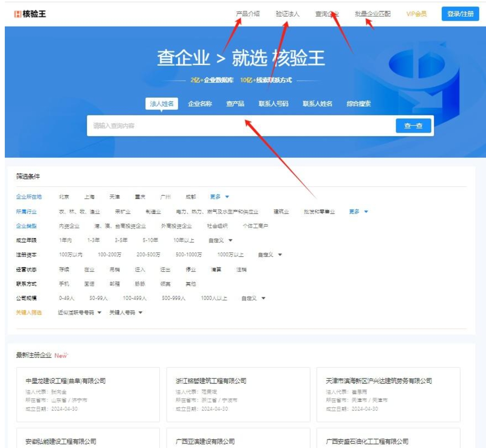486x448 pixels.
Task: Open the 近似活跃号号码 dropdown
Action: click(79, 313)
